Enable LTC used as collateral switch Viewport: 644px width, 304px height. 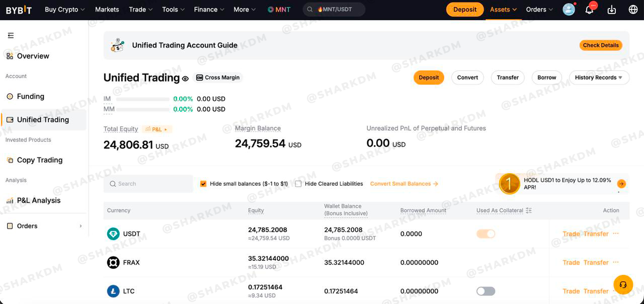[x=486, y=291]
